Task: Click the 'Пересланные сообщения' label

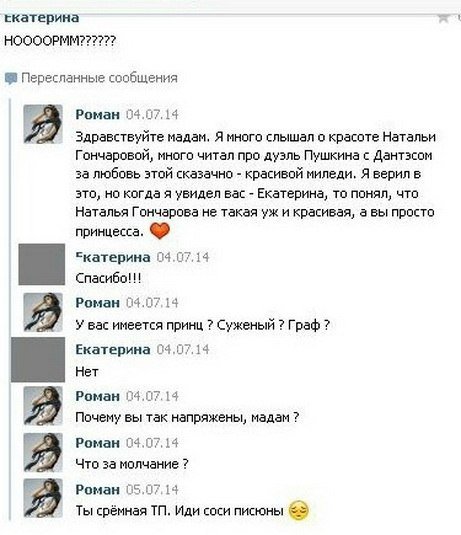Action: (99, 78)
